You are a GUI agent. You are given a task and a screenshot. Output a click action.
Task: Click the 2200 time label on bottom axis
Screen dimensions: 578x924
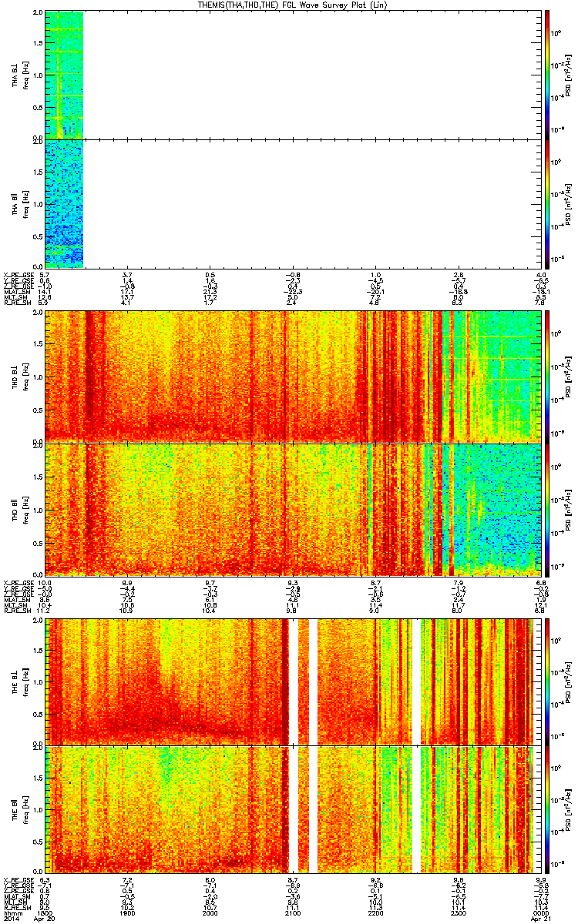[x=375, y=914]
